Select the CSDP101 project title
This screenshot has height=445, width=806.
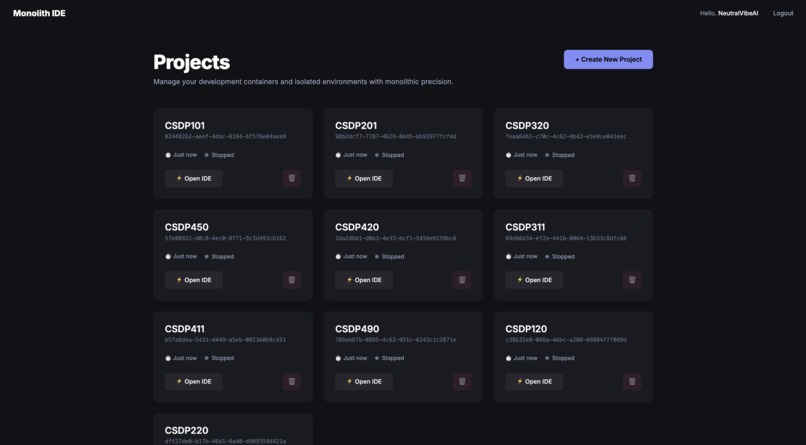pyautogui.click(x=185, y=125)
